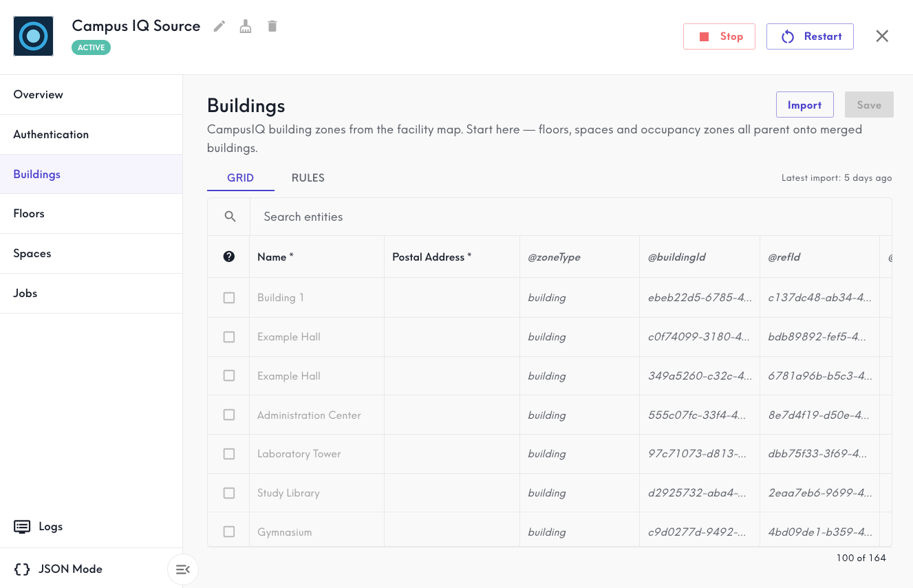This screenshot has width=913, height=588.
Task: Check the Example Hall c0f74099 row checkbox
Action: pyautogui.click(x=229, y=337)
